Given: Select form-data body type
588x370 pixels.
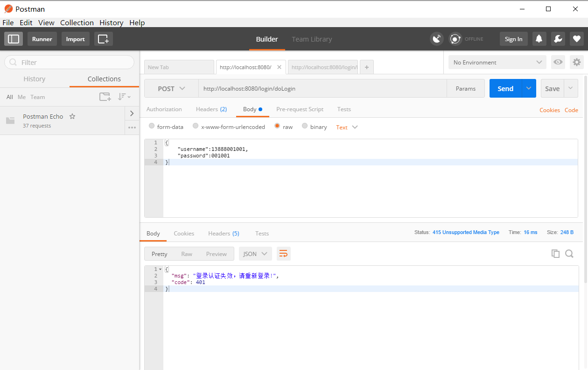Looking at the screenshot, I should coord(152,126).
